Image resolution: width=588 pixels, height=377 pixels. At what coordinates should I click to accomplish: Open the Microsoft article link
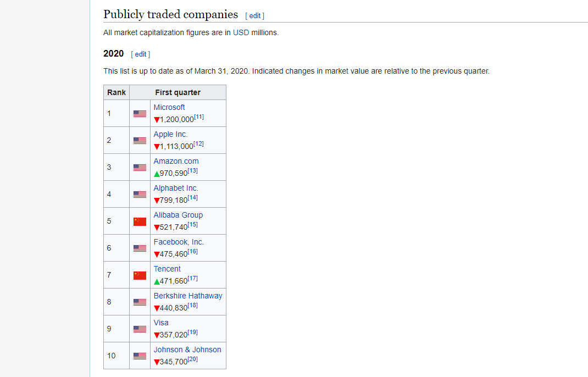pos(169,107)
